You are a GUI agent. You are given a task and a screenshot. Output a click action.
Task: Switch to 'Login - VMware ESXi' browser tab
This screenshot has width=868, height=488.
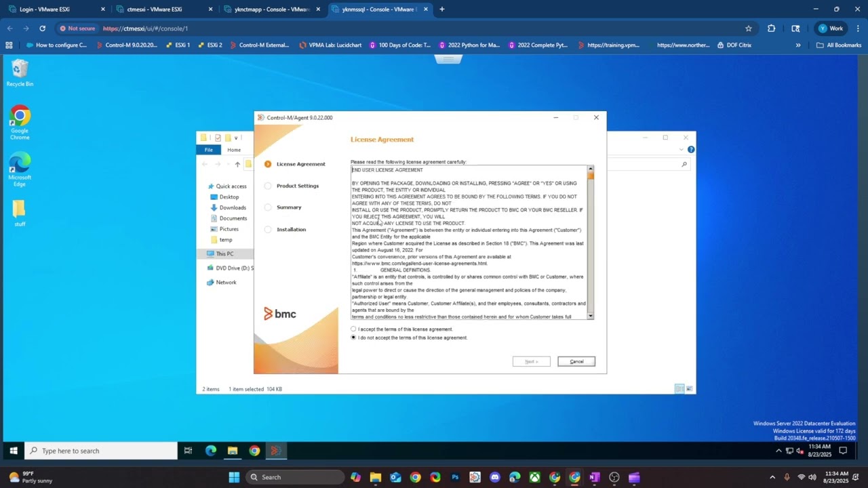pyautogui.click(x=58, y=9)
